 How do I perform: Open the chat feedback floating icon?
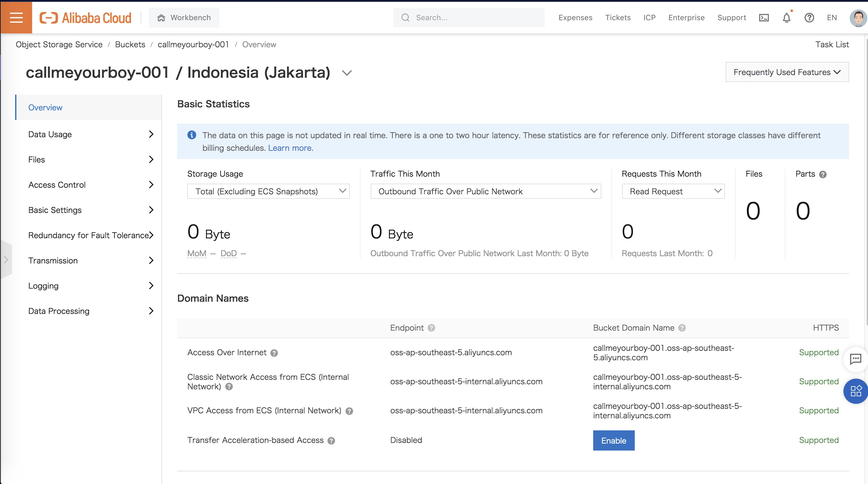pyautogui.click(x=855, y=359)
